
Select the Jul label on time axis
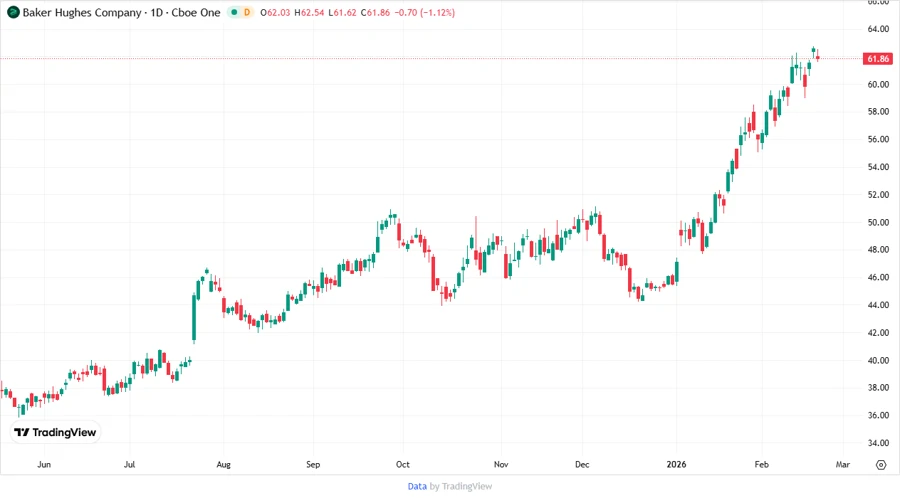[x=130, y=465]
